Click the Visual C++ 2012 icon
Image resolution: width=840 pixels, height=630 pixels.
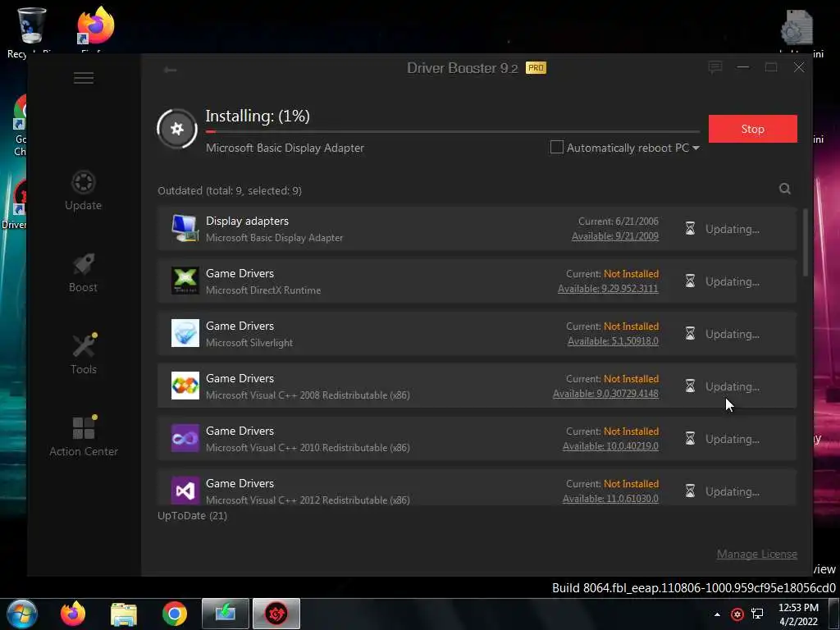(185, 491)
